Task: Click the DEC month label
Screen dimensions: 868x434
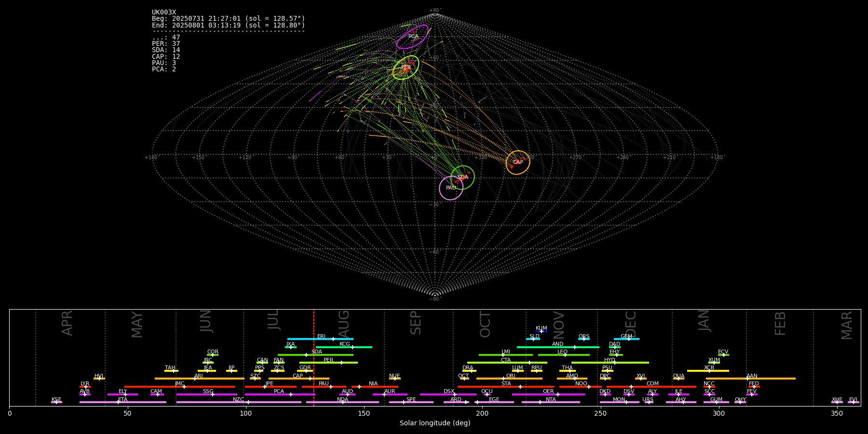Action: click(630, 324)
